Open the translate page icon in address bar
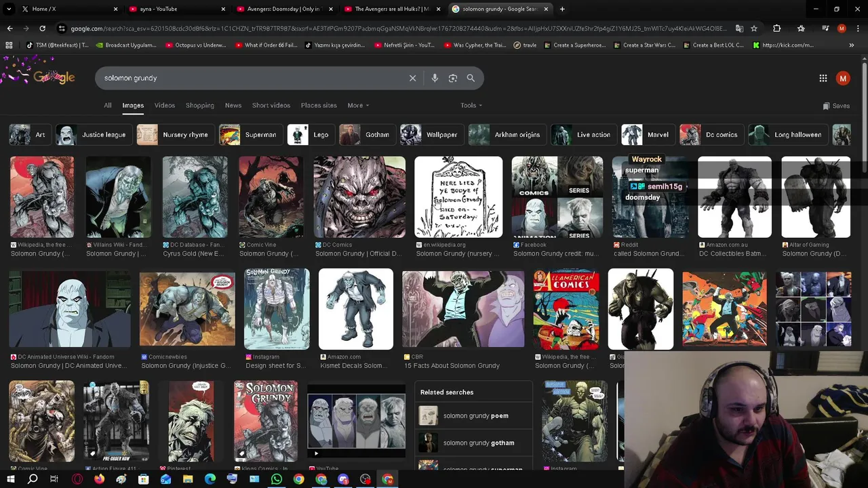The image size is (868, 488). 739,28
